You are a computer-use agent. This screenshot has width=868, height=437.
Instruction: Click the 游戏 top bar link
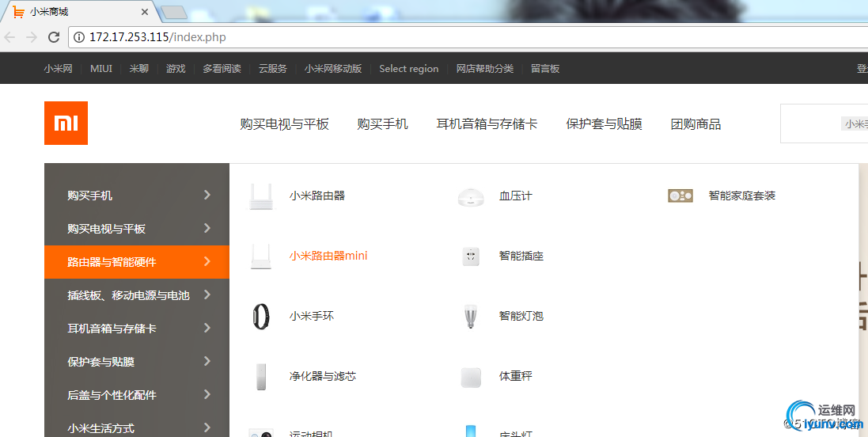pos(176,69)
